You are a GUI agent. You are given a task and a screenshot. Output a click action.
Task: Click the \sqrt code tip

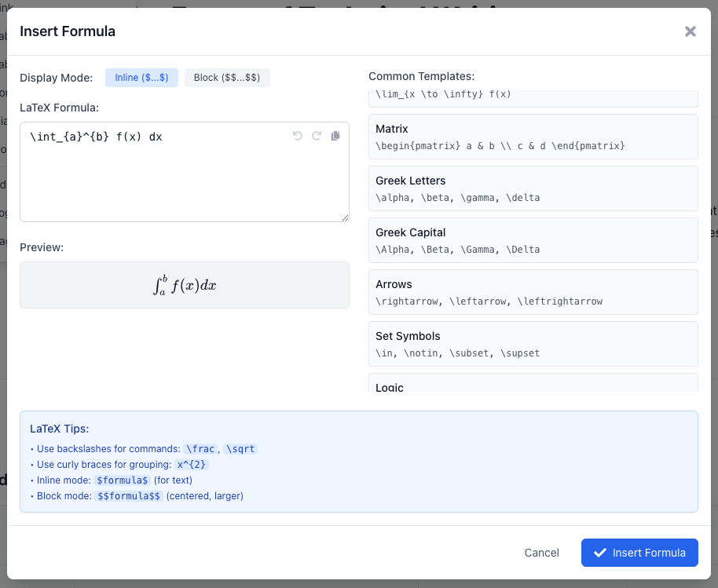coord(240,449)
